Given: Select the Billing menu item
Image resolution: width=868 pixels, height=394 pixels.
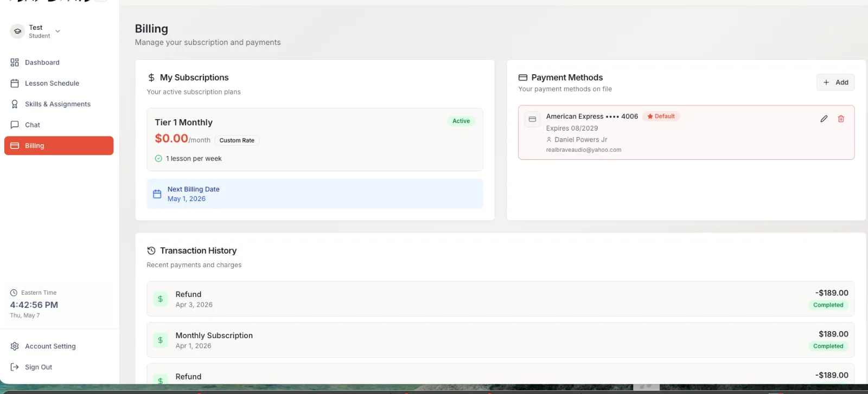Looking at the screenshot, I should point(59,145).
